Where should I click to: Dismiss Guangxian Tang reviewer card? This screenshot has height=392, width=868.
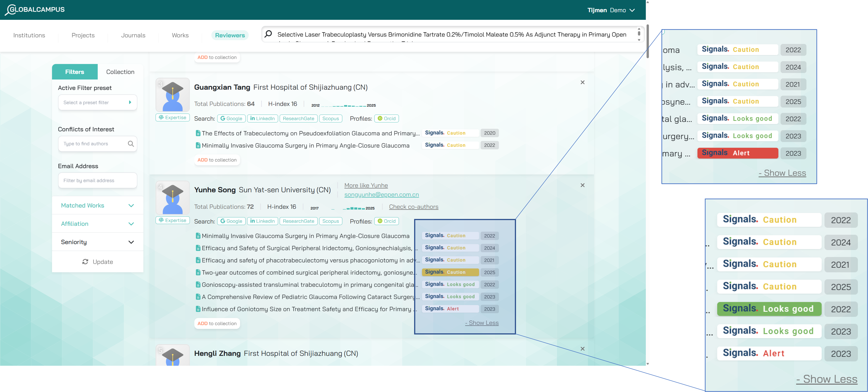click(582, 82)
